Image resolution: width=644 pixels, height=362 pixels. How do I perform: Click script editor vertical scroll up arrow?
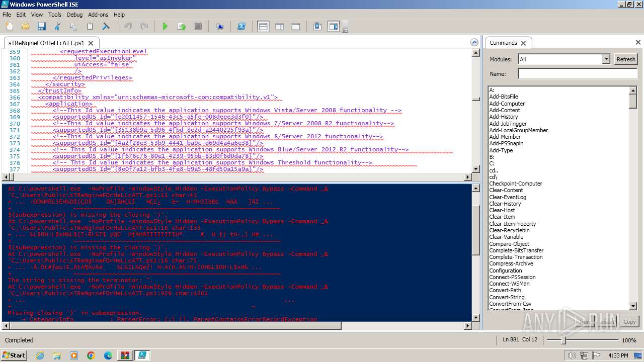pyautogui.click(x=476, y=52)
